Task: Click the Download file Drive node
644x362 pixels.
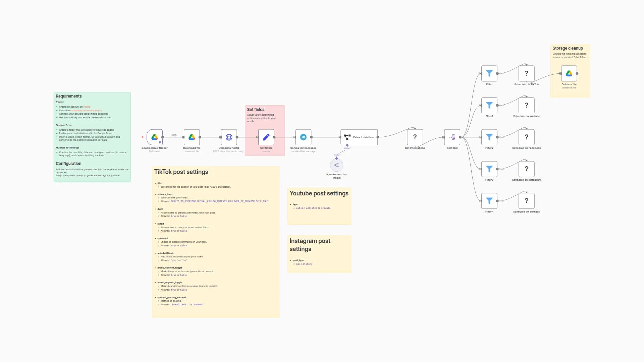Action: click(192, 137)
